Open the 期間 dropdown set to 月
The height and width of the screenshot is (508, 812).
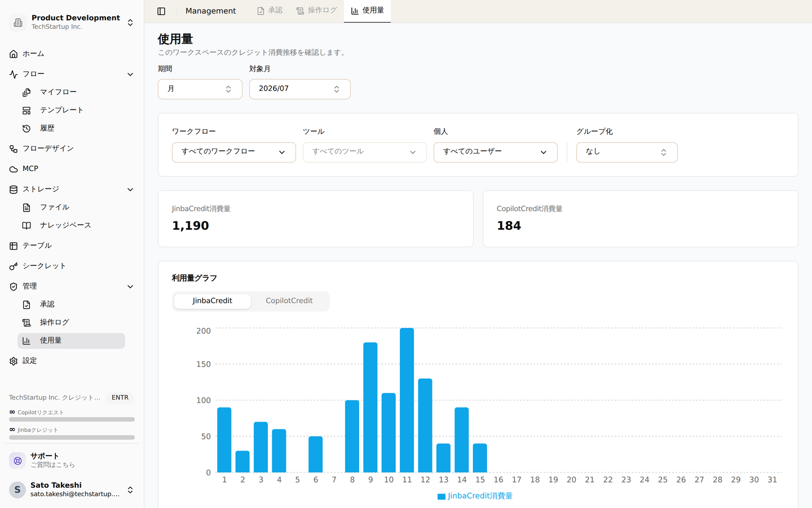coord(200,89)
